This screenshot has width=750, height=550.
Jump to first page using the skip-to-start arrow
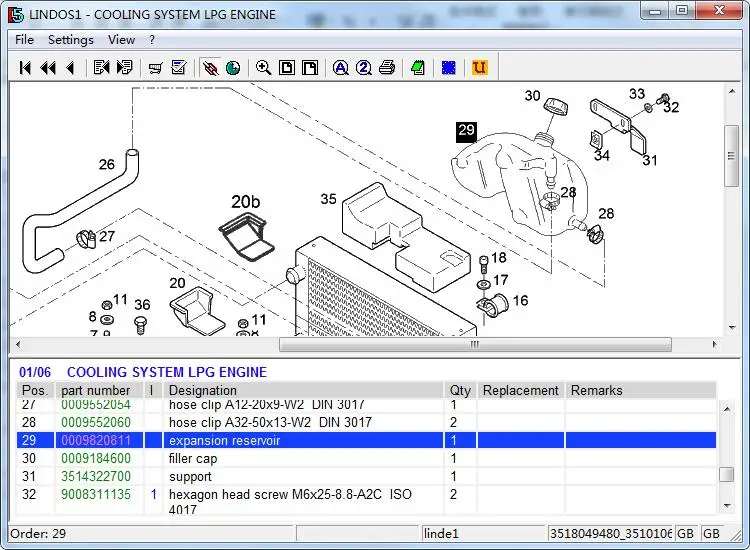(25, 68)
